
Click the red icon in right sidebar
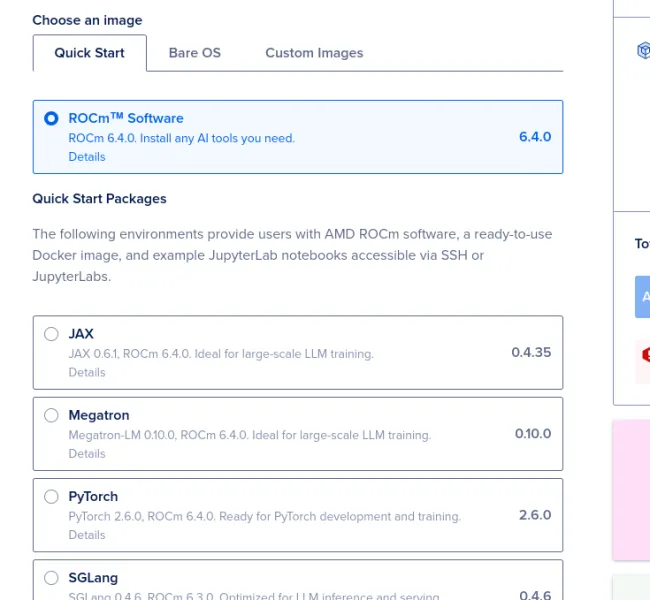(645, 355)
